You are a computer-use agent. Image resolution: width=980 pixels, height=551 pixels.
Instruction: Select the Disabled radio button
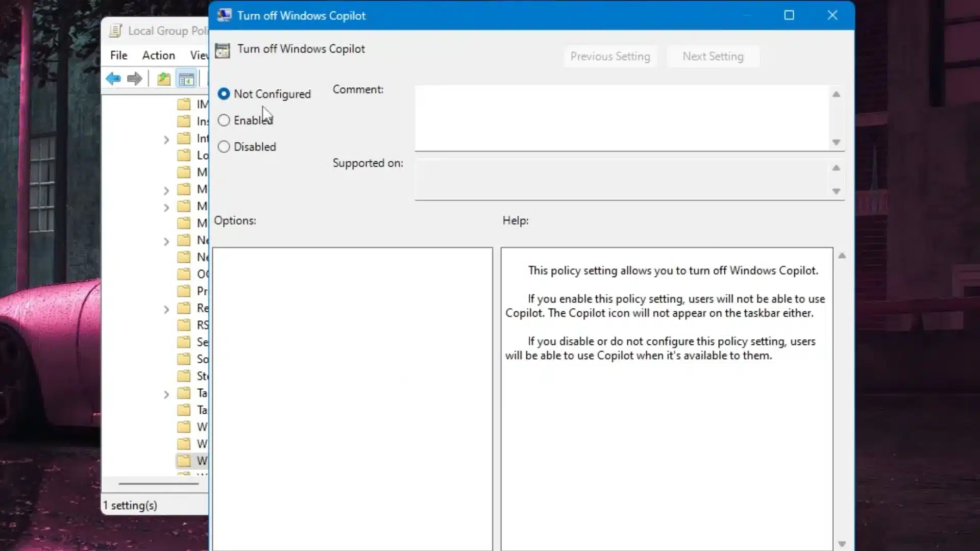224,147
